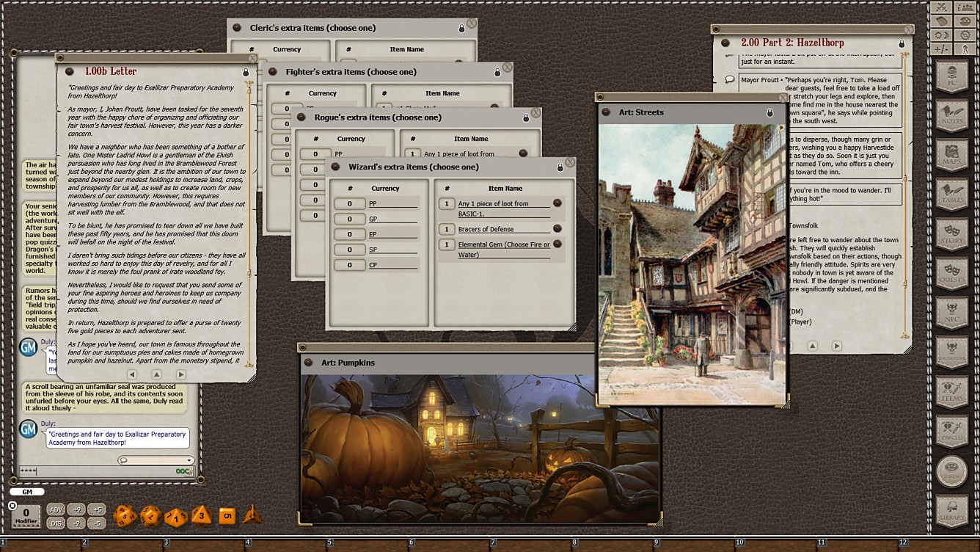Open the Library sidebar button
The width and height of the screenshot is (980, 552).
coord(952,512)
